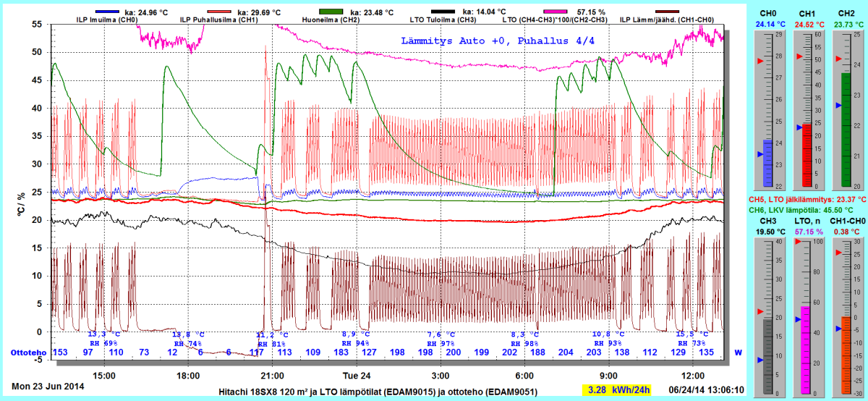Click the green bar in CH2 gauge
This screenshot has height=401, width=868.
coord(846,129)
